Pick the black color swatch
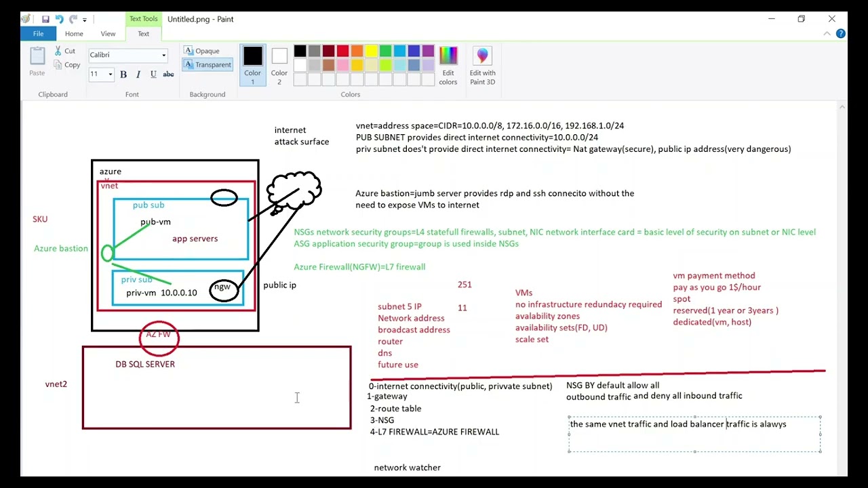This screenshot has width=868, height=488. 300,51
